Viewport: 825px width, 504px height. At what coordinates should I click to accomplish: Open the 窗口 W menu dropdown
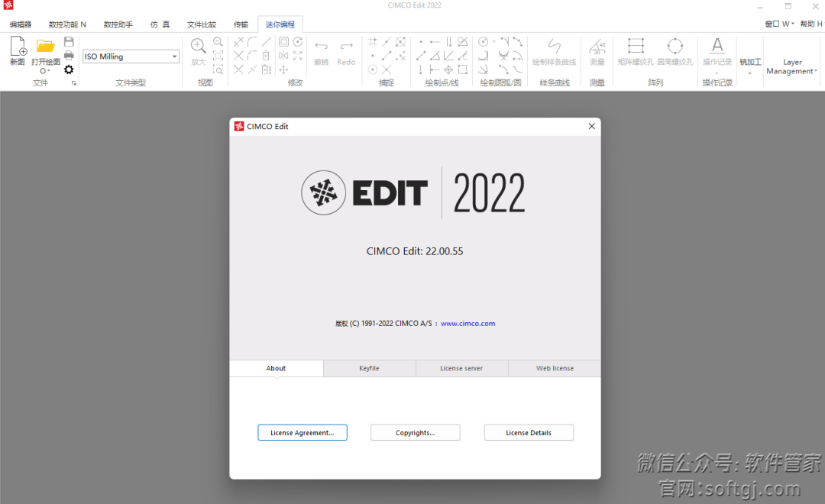tap(779, 24)
